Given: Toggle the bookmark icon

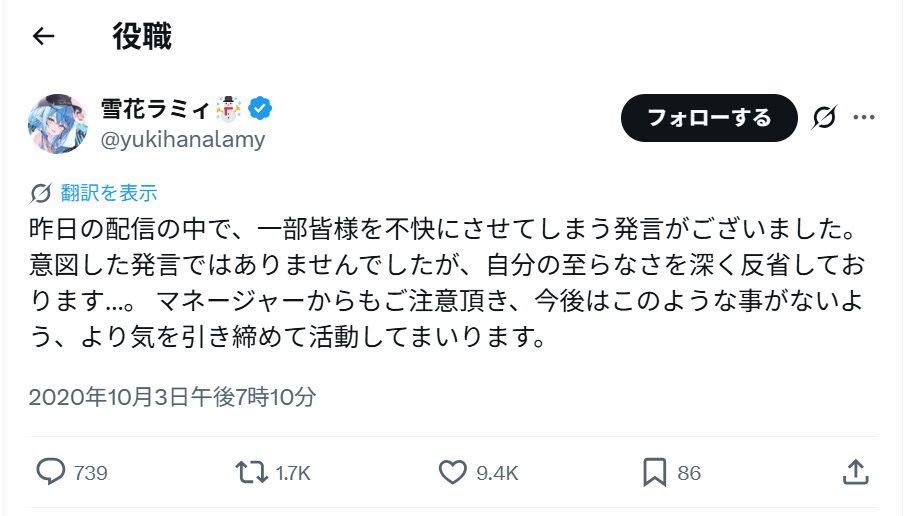Looking at the screenshot, I should tap(655, 472).
